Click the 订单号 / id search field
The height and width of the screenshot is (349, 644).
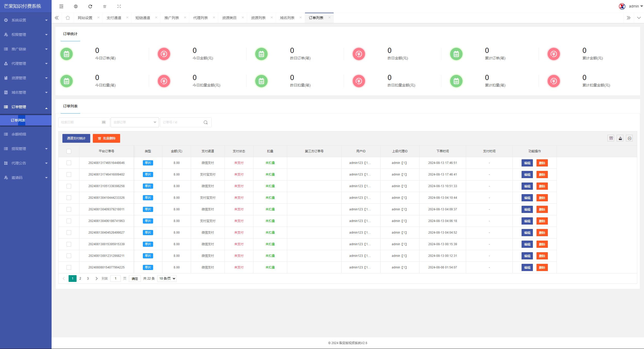(x=186, y=122)
